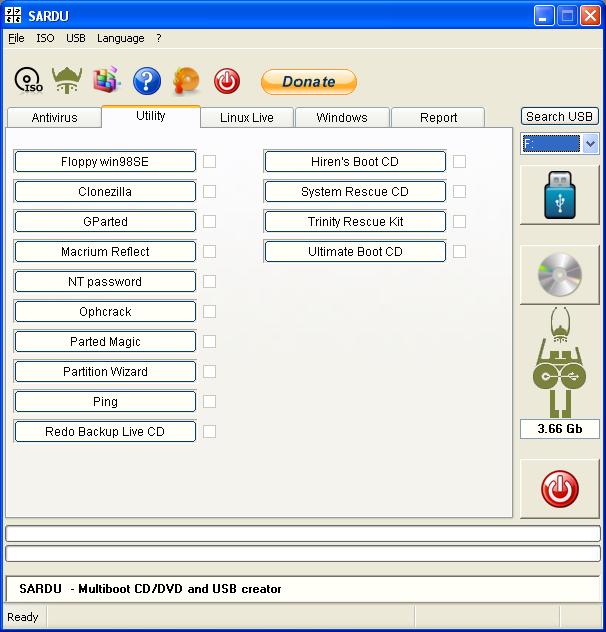Click the NT password button
This screenshot has width=606, height=632.
[x=105, y=281]
